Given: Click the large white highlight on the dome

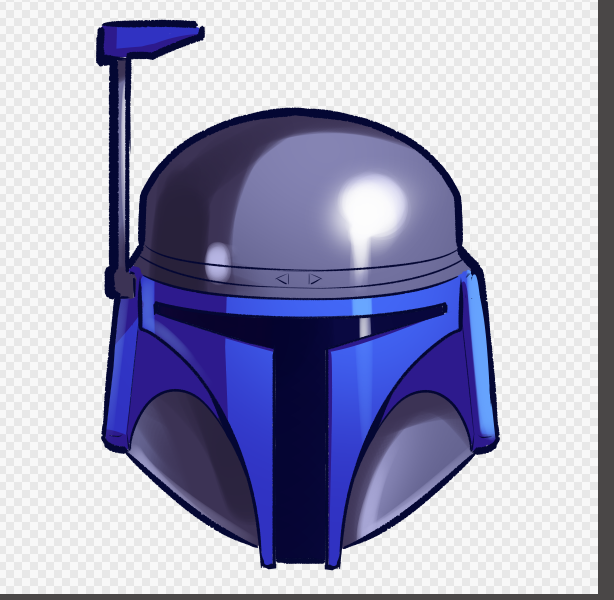Looking at the screenshot, I should pyautogui.click(x=372, y=206).
